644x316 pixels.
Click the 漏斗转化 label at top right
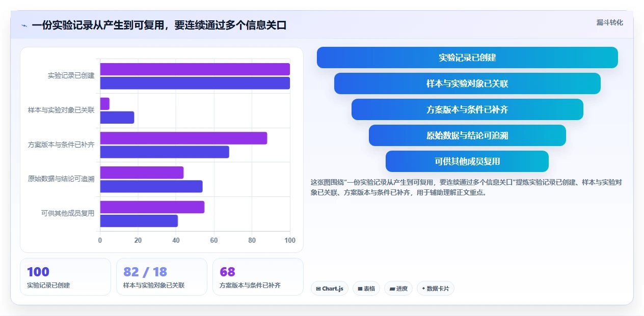pyautogui.click(x=610, y=22)
